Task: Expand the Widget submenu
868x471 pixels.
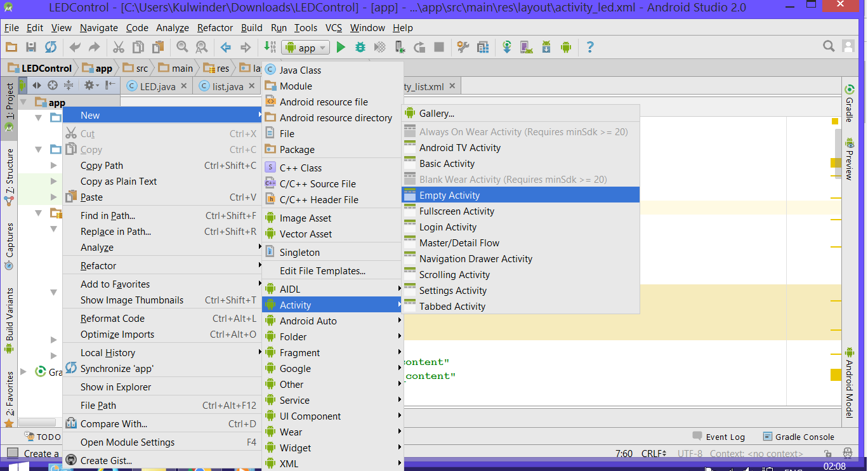Action: pos(333,448)
